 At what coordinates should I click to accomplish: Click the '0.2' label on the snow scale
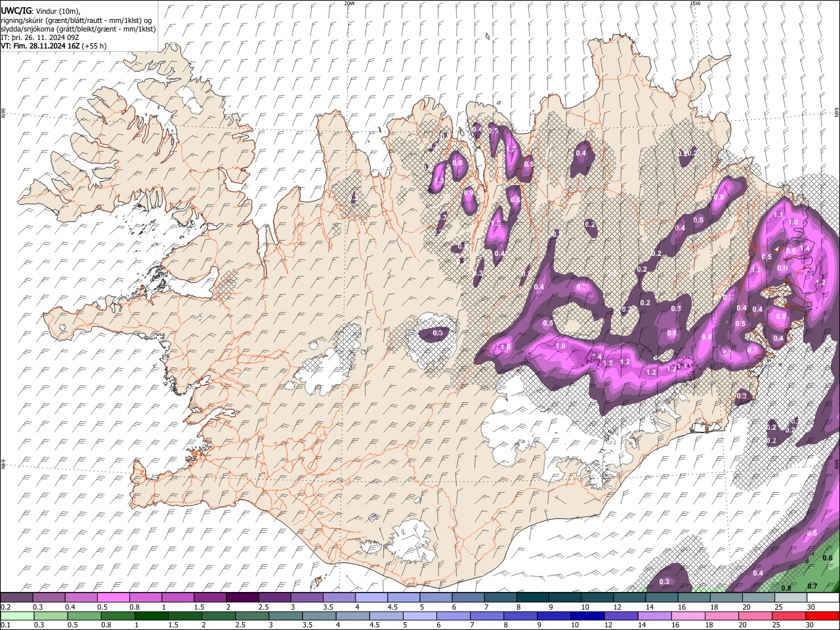5,607
